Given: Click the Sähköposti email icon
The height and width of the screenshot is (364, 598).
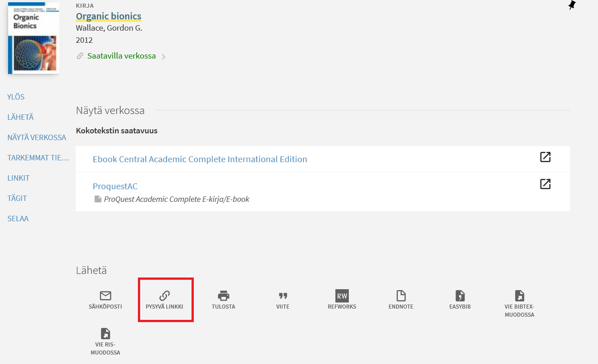Looking at the screenshot, I should click(x=105, y=296).
